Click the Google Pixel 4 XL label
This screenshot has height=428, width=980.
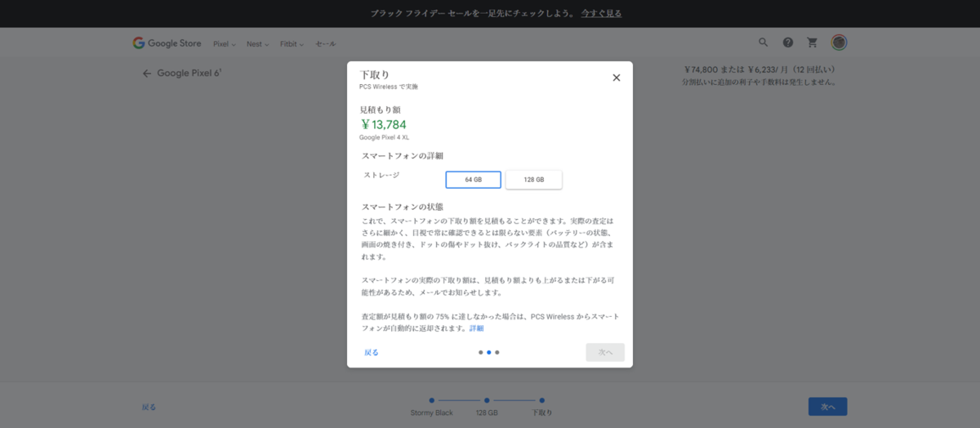click(384, 138)
